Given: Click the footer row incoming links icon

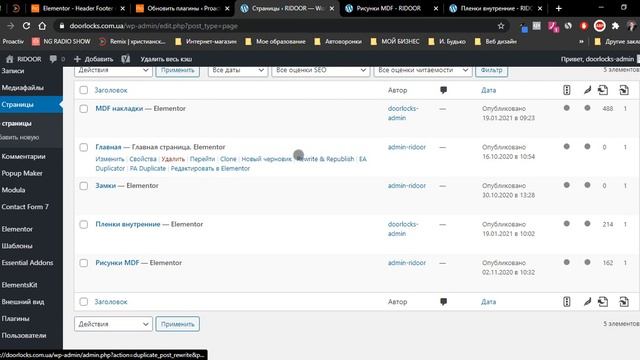Looking at the screenshot, I should click(624, 302).
